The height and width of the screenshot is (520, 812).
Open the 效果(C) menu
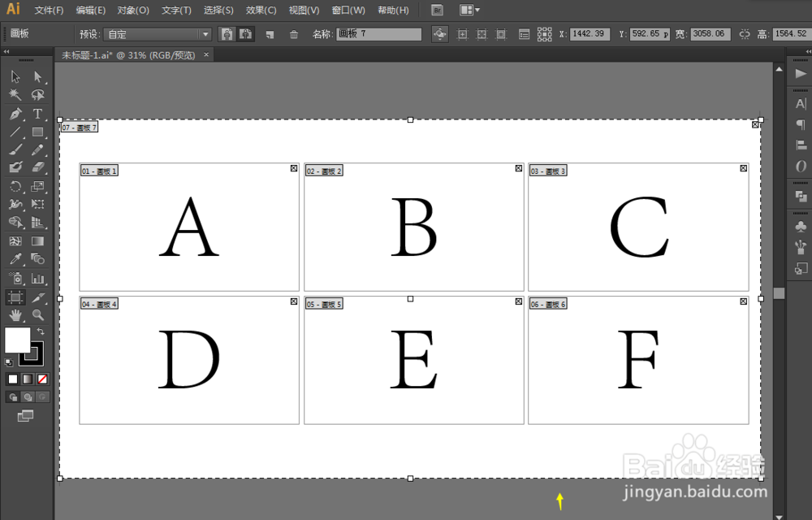point(261,11)
